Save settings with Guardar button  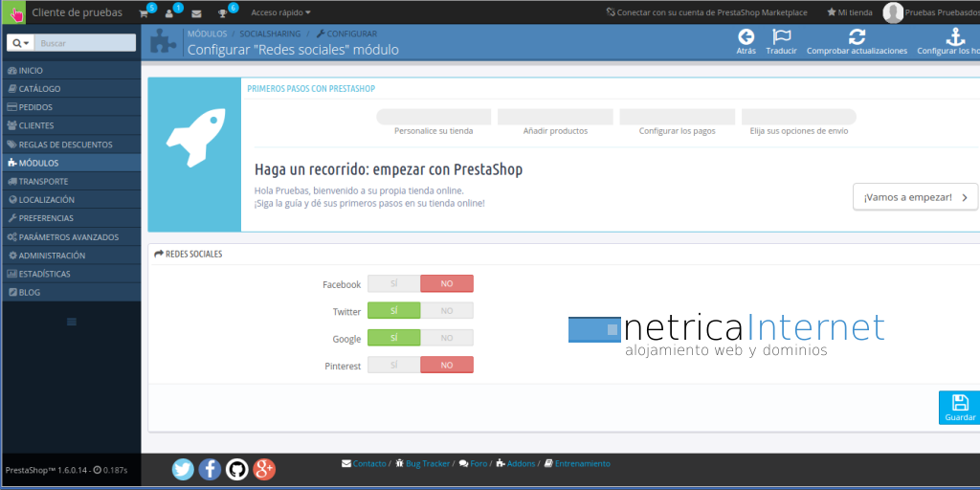[959, 408]
